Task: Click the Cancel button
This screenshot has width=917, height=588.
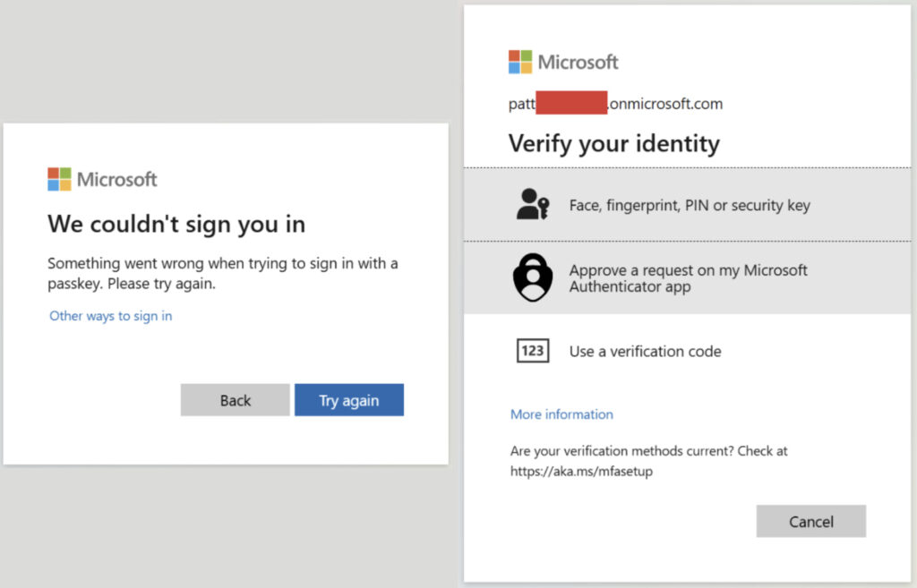Action: 810,521
